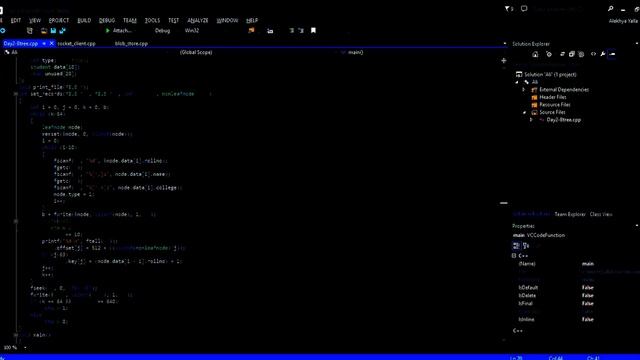Switch to the socket_client.cpp tab
The height and width of the screenshot is (360, 640).
pos(76,44)
